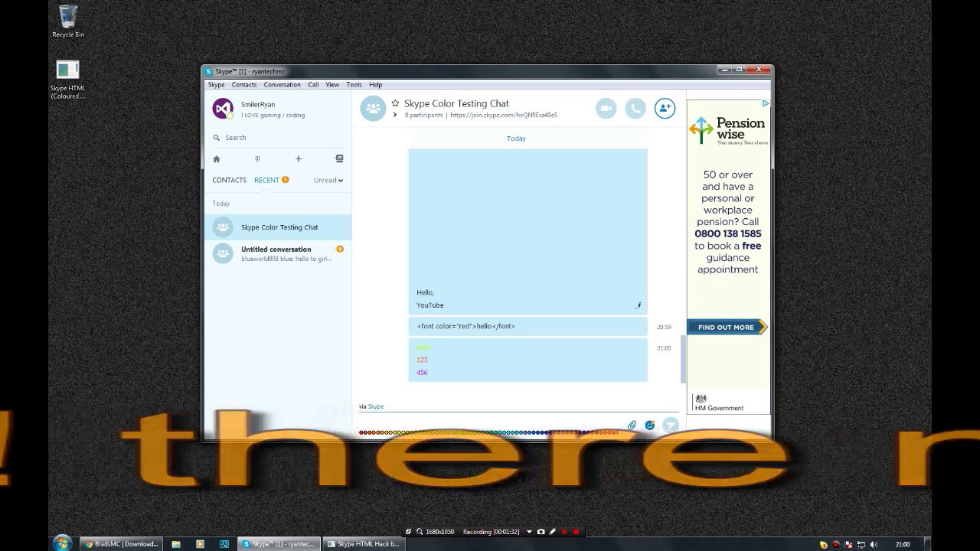980x551 pixels.
Task: Open the Skype menu
Action: [x=217, y=85]
